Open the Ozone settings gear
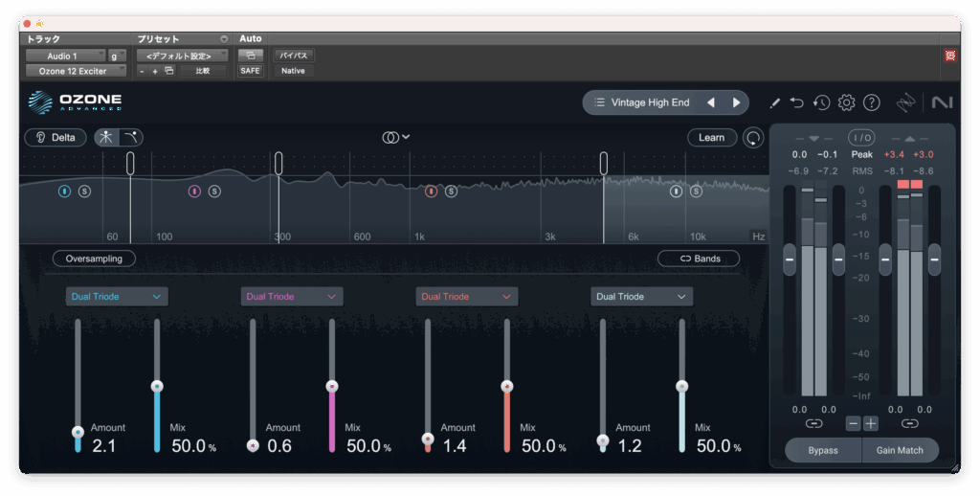 coord(846,102)
